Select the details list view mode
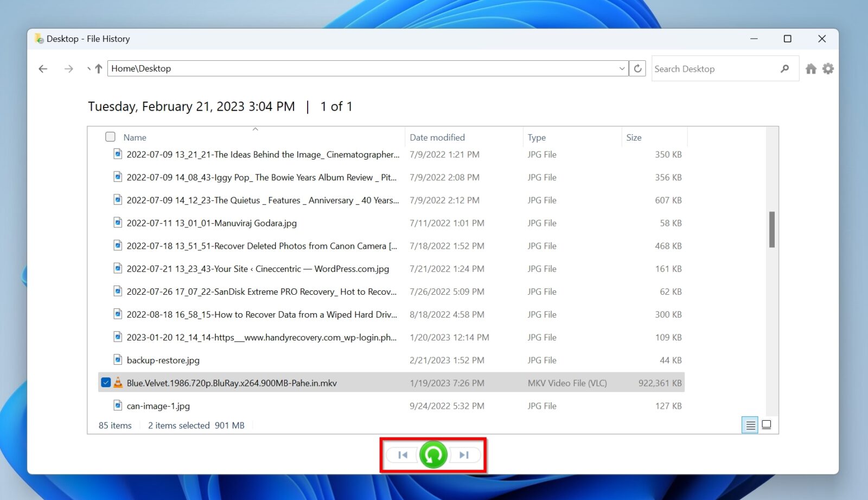This screenshot has height=500, width=868. coord(750,425)
